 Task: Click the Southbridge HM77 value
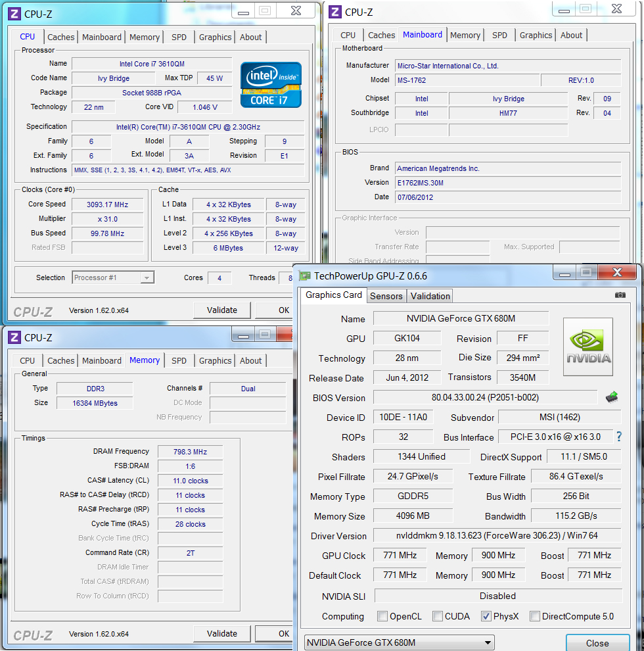click(x=508, y=113)
